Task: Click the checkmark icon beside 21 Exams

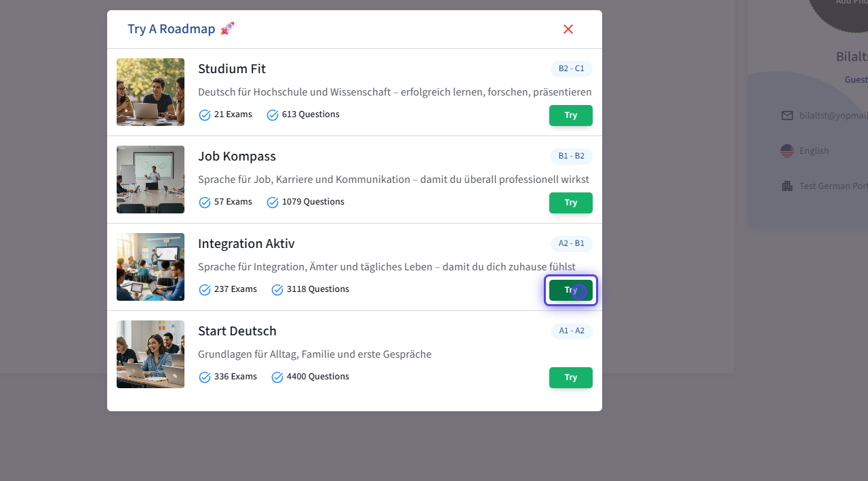Action: tap(205, 115)
